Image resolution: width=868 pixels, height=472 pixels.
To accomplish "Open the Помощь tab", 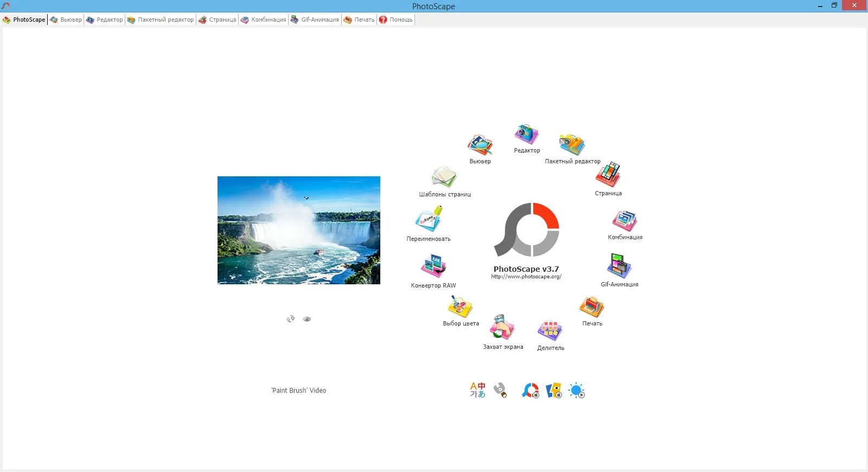I will tap(396, 20).
